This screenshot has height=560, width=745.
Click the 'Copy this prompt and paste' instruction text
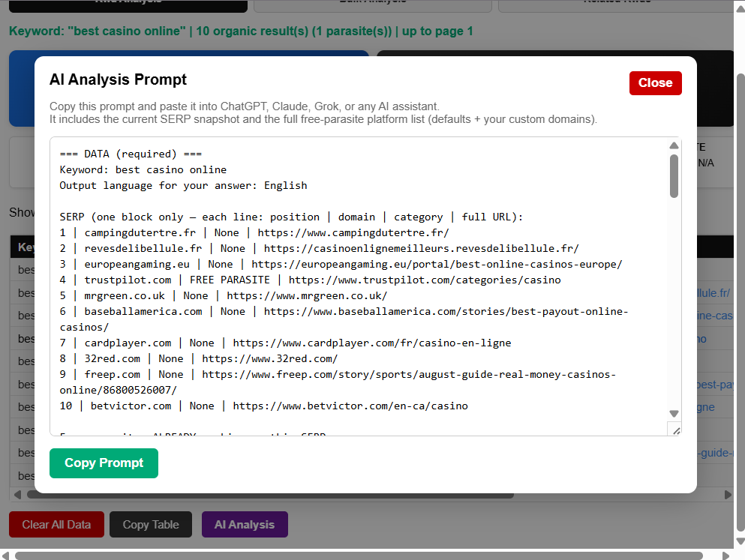pos(245,106)
